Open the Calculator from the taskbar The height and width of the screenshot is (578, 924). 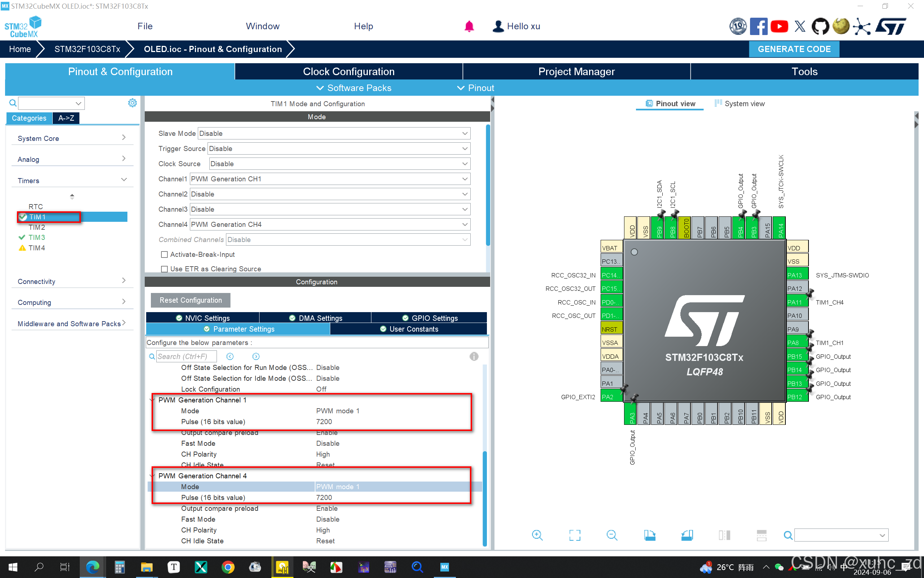pos(119,566)
